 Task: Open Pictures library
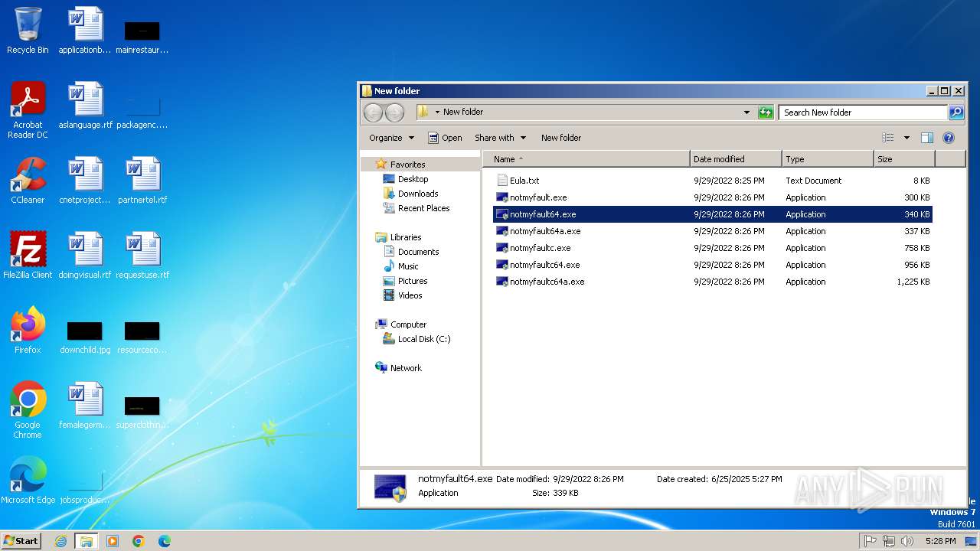(413, 281)
